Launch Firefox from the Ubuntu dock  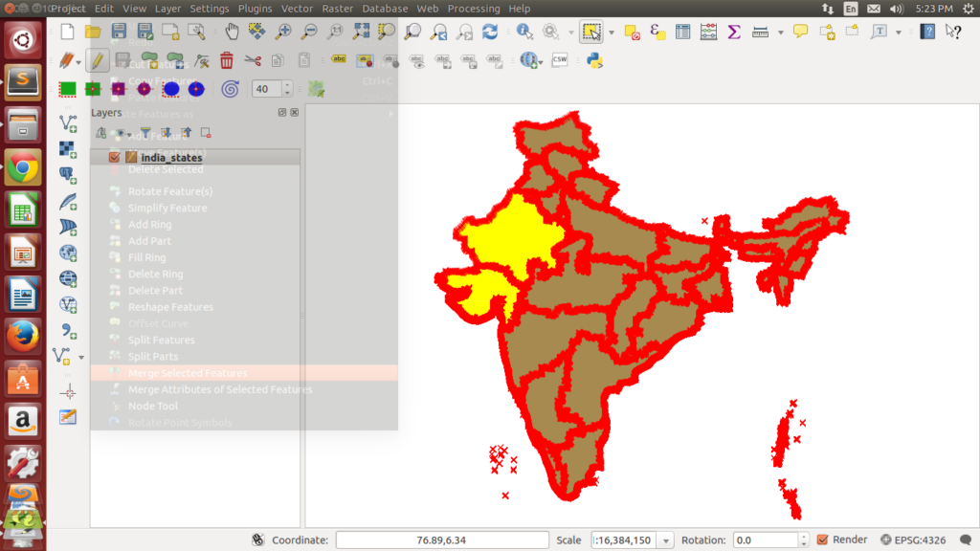click(x=21, y=336)
